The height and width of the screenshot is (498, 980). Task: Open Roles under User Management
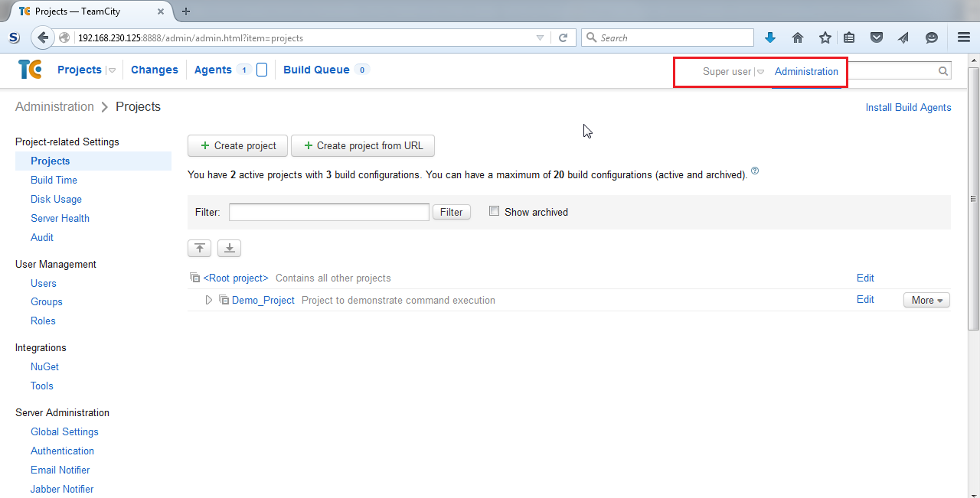[43, 321]
